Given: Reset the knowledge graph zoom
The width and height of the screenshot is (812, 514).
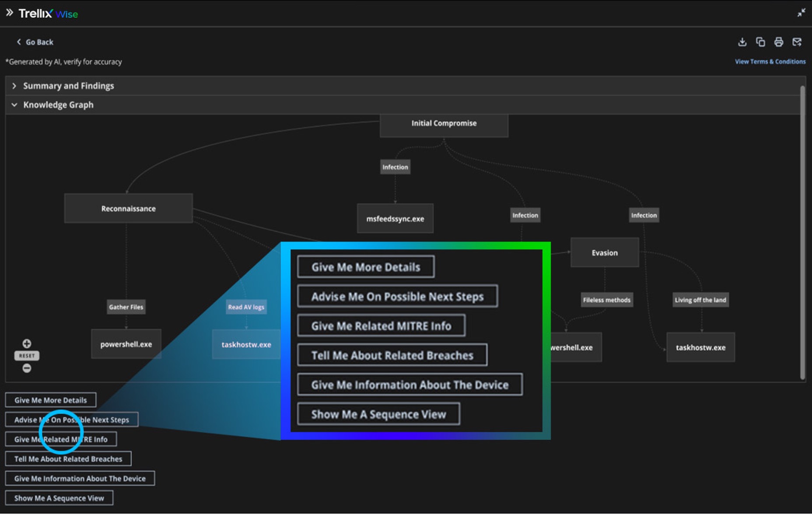Looking at the screenshot, I should (x=27, y=356).
